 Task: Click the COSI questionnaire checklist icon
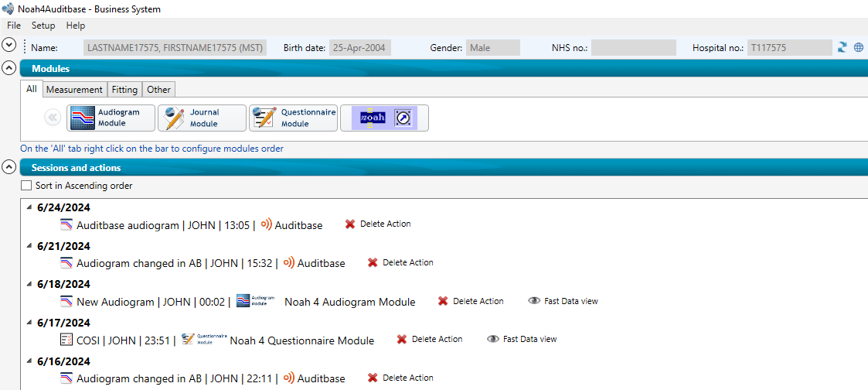coord(66,340)
